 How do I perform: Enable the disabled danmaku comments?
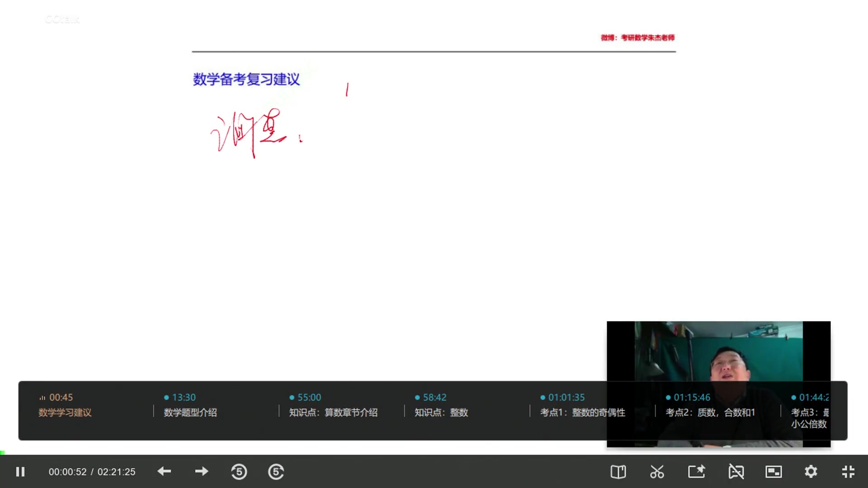coord(736,471)
